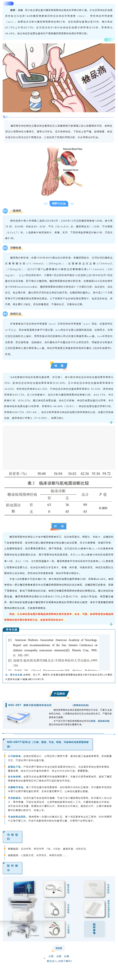This screenshot has width=118, height=980.
Task: Click the 诊断标准 subsection title
Action: point(16,248)
